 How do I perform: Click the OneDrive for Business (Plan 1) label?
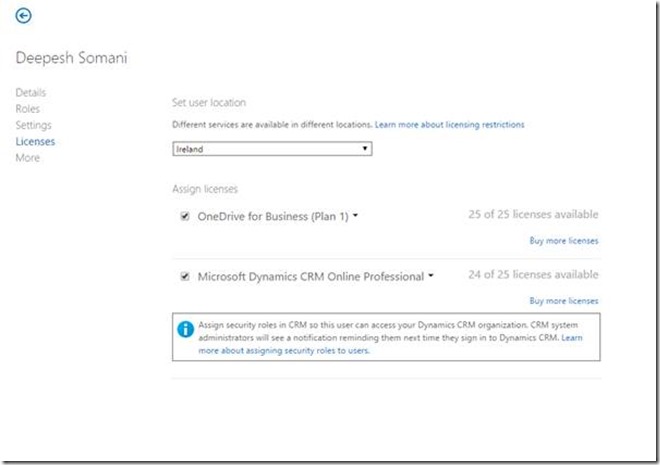click(x=272, y=216)
